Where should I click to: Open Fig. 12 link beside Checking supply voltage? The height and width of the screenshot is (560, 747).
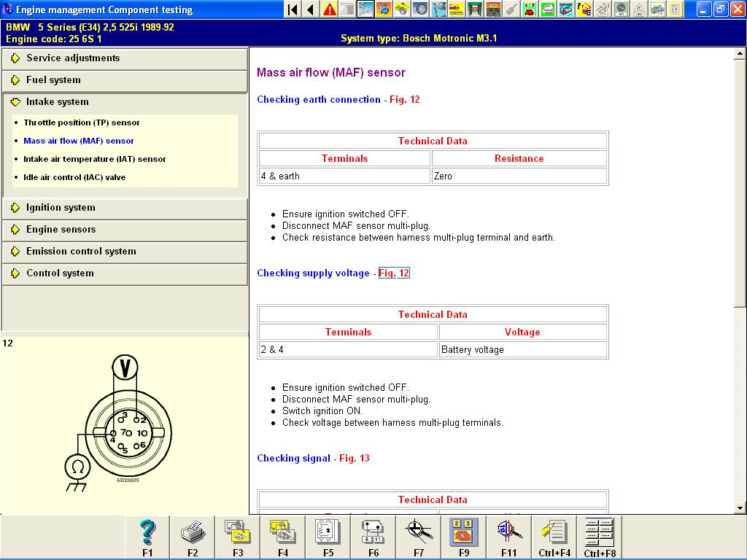pos(394,273)
